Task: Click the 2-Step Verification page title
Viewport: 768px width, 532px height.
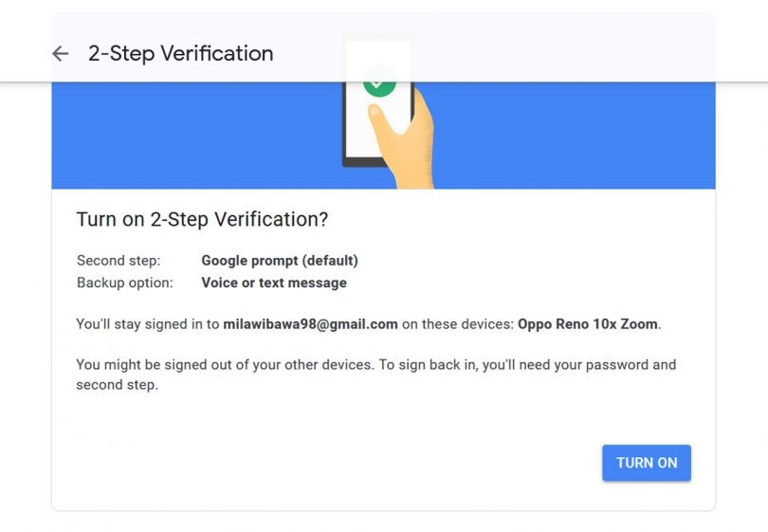Action: pos(180,54)
